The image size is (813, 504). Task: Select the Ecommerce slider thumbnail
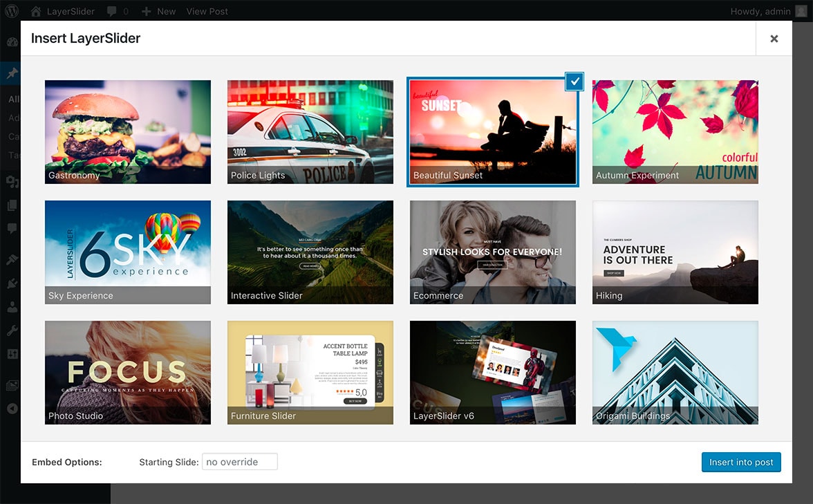pos(492,252)
